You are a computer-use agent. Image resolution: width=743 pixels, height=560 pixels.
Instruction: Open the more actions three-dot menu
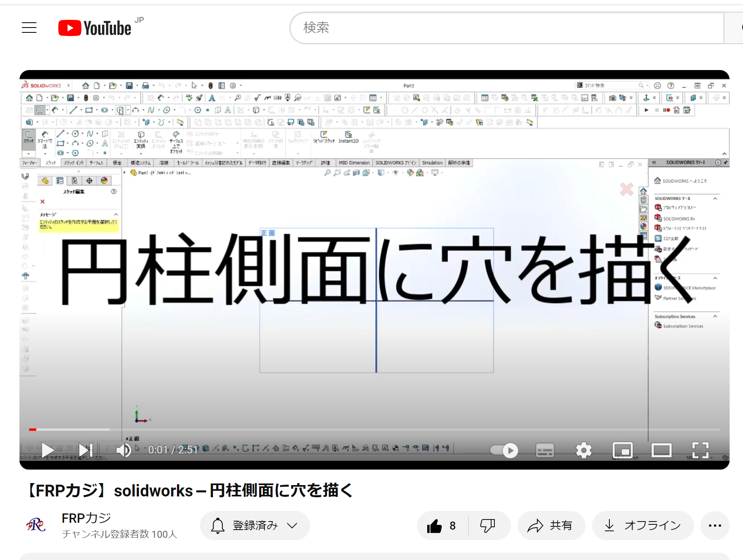(715, 526)
